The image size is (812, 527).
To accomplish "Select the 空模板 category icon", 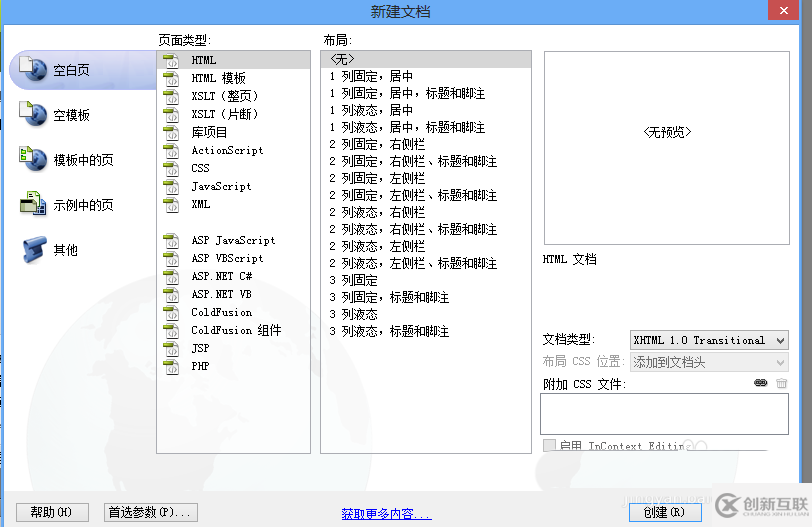I will [x=33, y=114].
